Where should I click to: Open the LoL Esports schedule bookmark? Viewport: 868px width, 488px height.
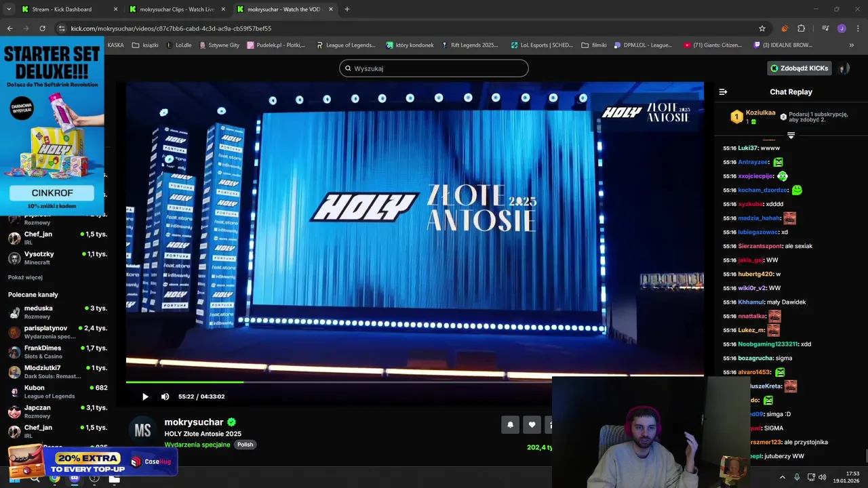coord(542,45)
